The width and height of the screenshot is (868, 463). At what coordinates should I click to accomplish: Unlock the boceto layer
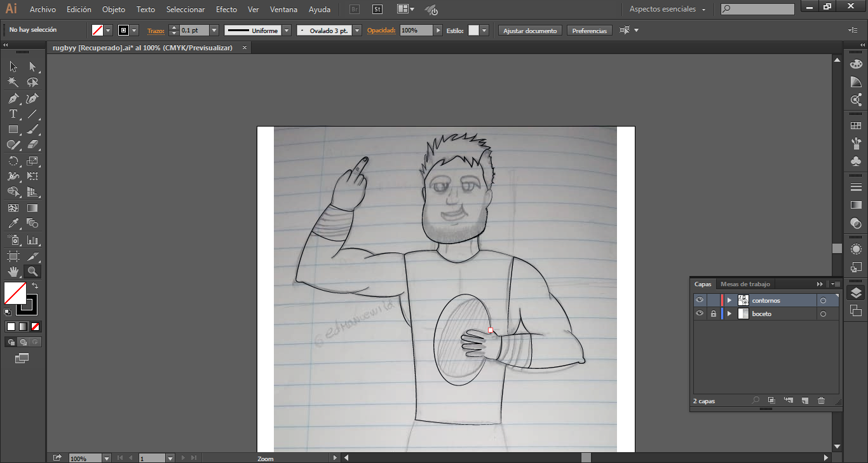tap(714, 314)
